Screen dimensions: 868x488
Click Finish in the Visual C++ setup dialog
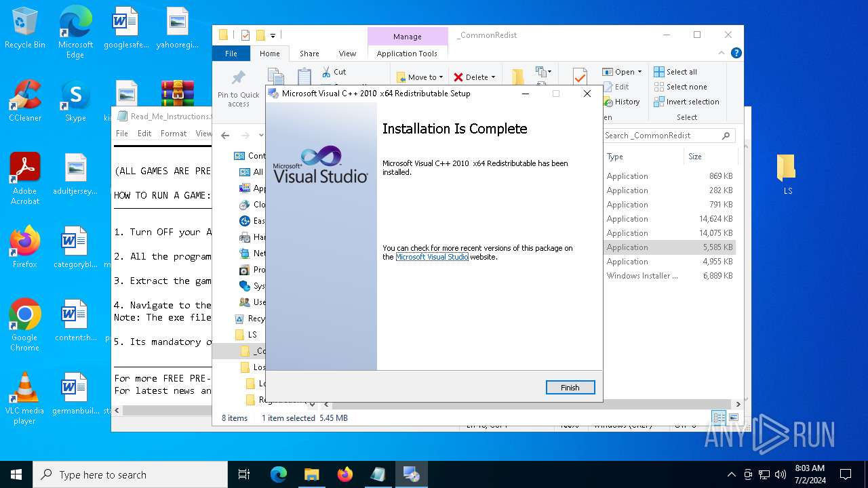(570, 388)
